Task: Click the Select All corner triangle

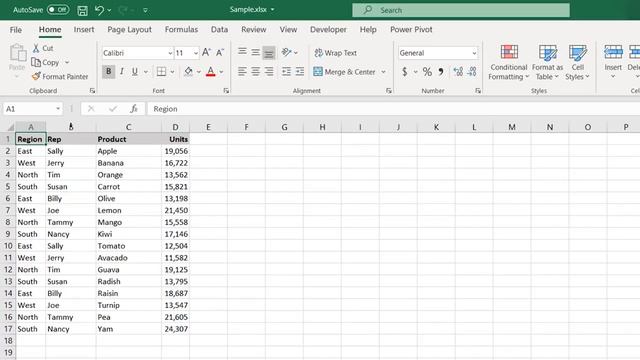Action: pyautogui.click(x=10, y=127)
